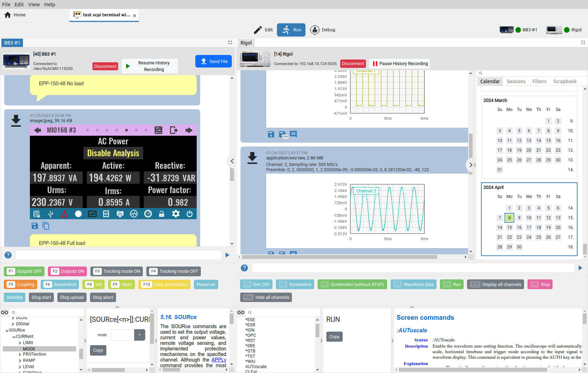The height and width of the screenshot is (373, 588).
Task: Add a note to Channel 1 waveform
Action: [293, 134]
